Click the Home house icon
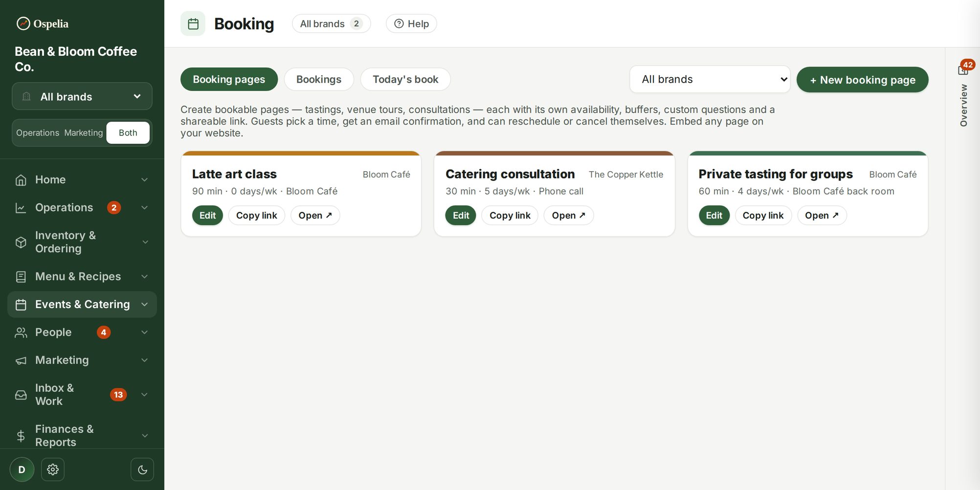980x490 pixels. (x=21, y=180)
